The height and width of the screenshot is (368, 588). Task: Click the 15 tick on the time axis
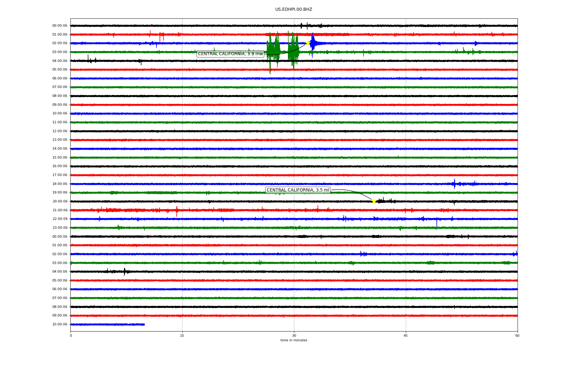coord(182,335)
